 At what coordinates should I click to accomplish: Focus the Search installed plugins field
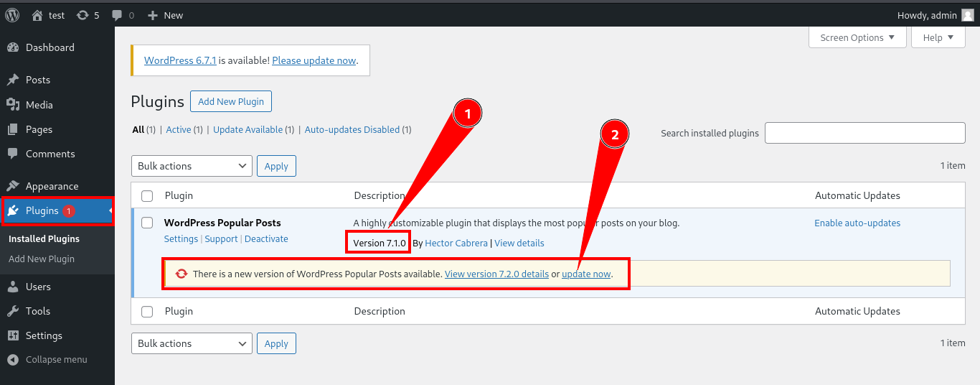pyautogui.click(x=864, y=133)
